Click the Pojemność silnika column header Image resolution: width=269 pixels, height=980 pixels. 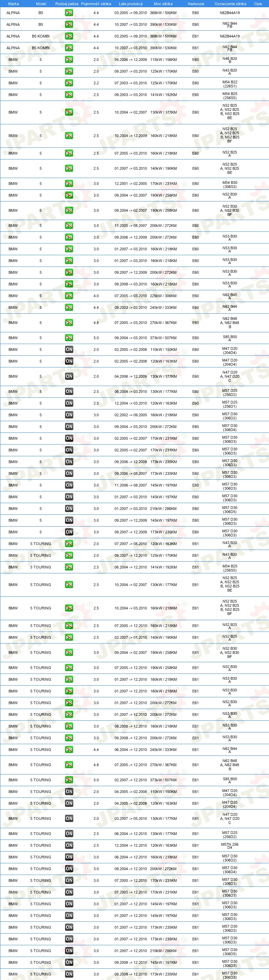point(96,4)
